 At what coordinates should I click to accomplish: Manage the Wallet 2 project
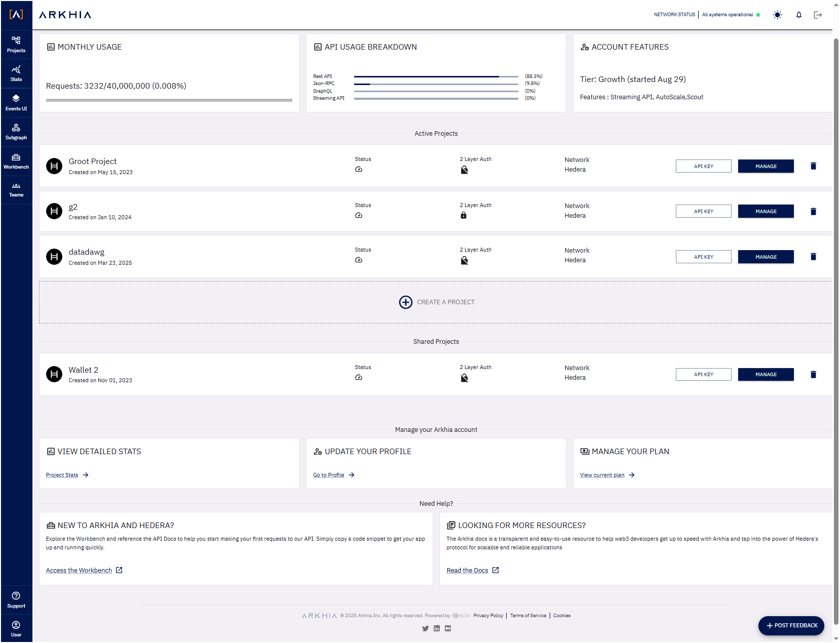point(766,374)
